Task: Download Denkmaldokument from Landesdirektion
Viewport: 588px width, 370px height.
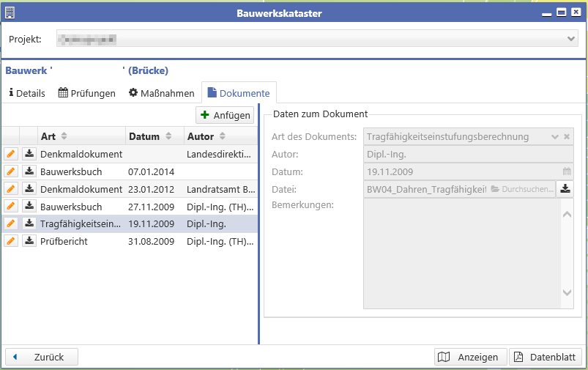Action: 29,153
